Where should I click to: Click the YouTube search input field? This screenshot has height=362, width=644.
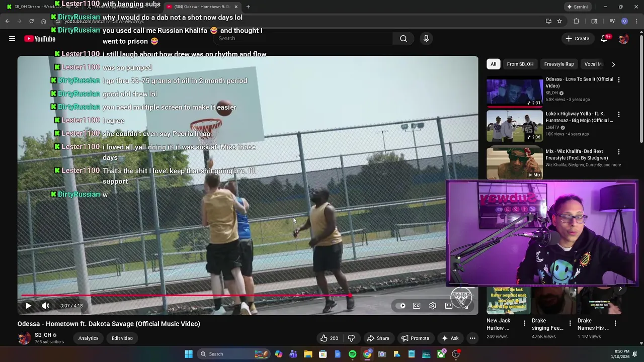point(303,39)
